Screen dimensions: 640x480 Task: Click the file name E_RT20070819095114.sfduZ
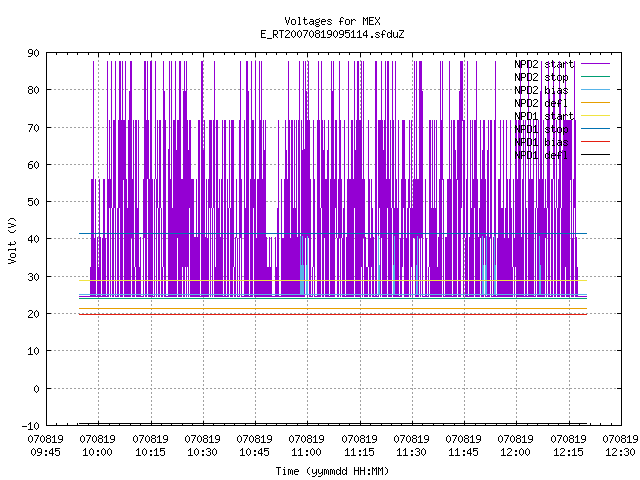tap(332, 34)
